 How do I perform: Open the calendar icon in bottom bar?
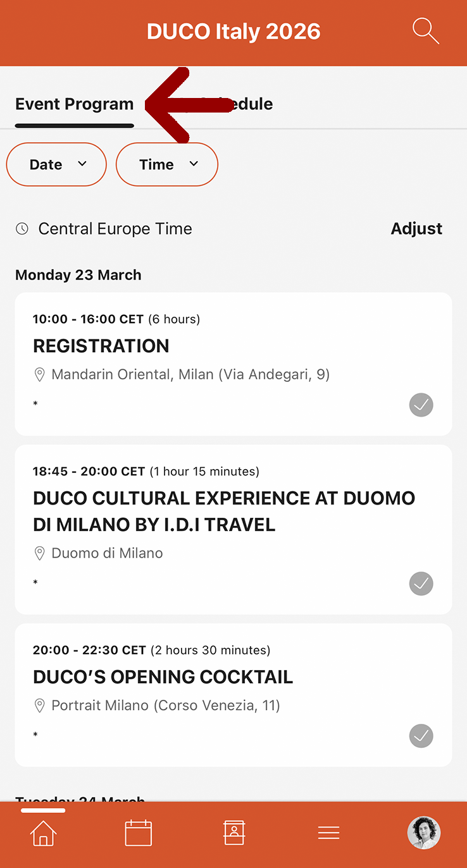click(139, 833)
